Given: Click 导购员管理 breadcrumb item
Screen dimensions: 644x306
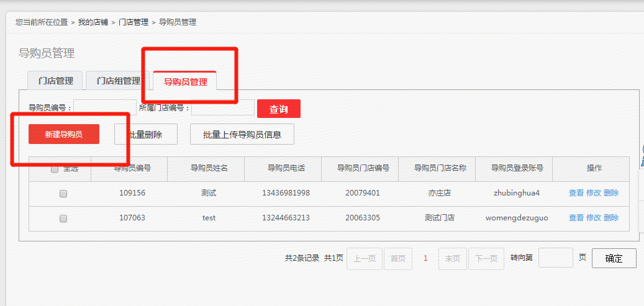Looking at the screenshot, I should (x=178, y=22).
